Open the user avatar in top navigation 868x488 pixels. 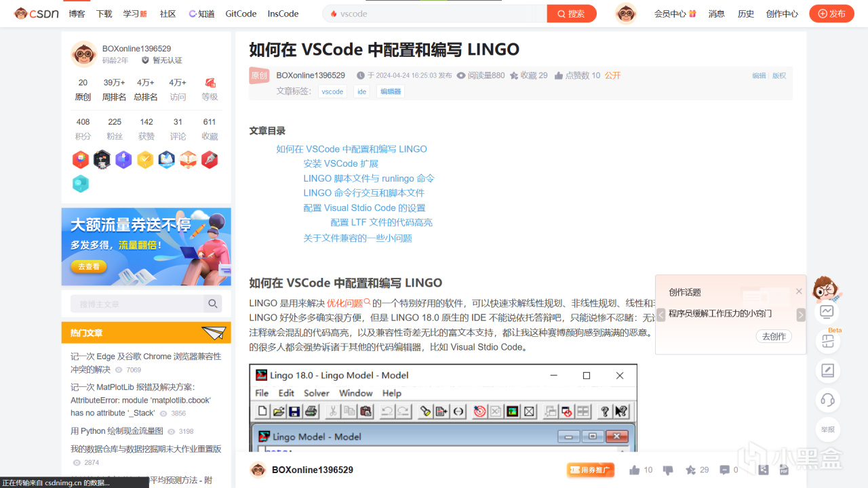tap(626, 14)
